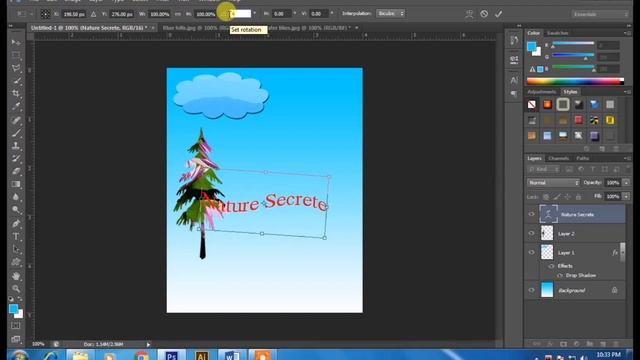This screenshot has height=360, width=640.
Task: Add a layer mask icon
Action: click(563, 344)
